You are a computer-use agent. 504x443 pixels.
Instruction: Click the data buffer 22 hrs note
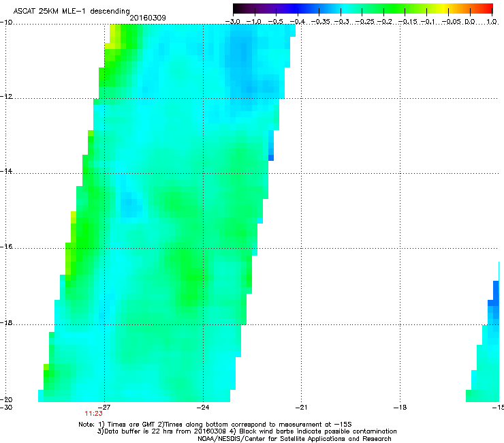pos(247,431)
